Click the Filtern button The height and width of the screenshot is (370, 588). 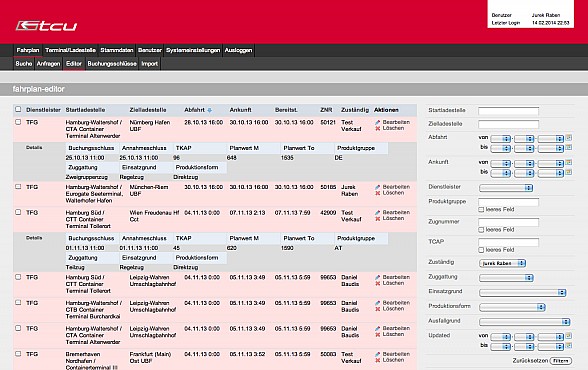(x=561, y=361)
